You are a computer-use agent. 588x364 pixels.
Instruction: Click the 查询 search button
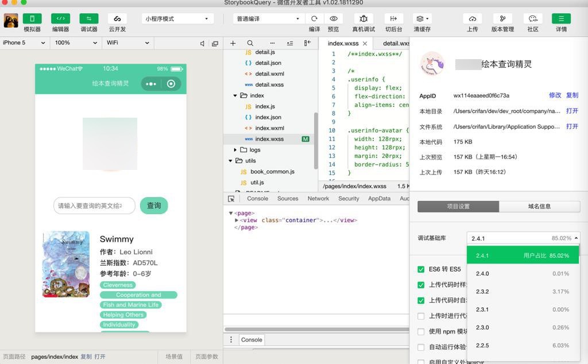(x=154, y=206)
